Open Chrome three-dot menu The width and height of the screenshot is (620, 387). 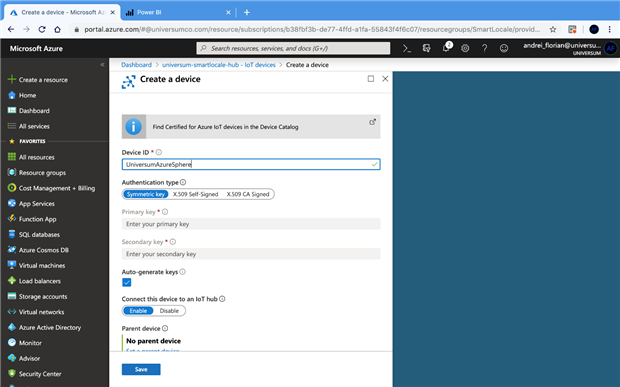click(609, 29)
